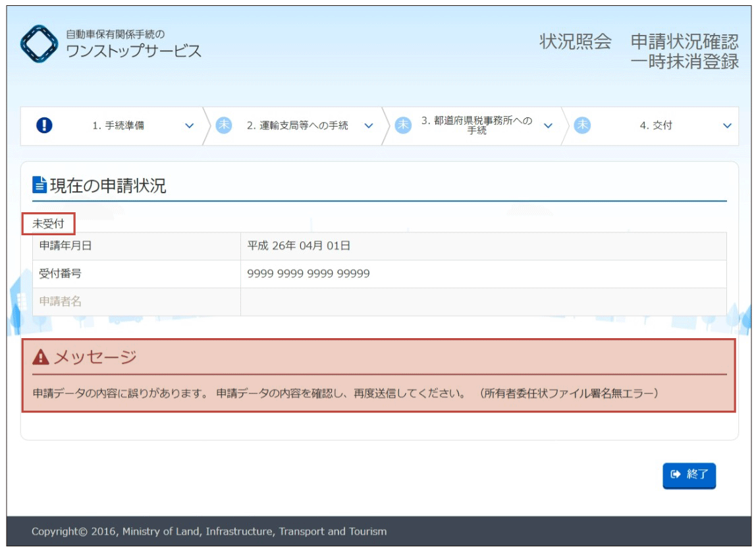The height and width of the screenshot is (551, 756).
Task: Click the error message text about 申請データ
Action: (x=345, y=393)
